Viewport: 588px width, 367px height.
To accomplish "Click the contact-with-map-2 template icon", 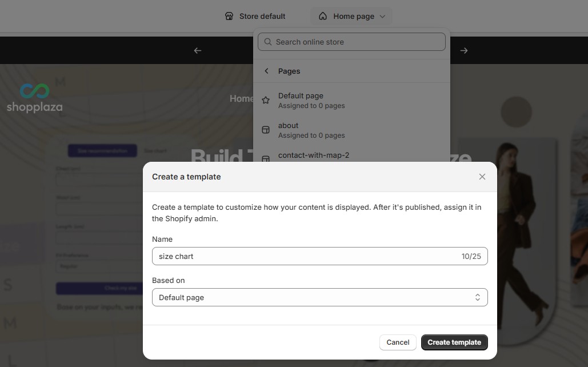I will click(266, 158).
